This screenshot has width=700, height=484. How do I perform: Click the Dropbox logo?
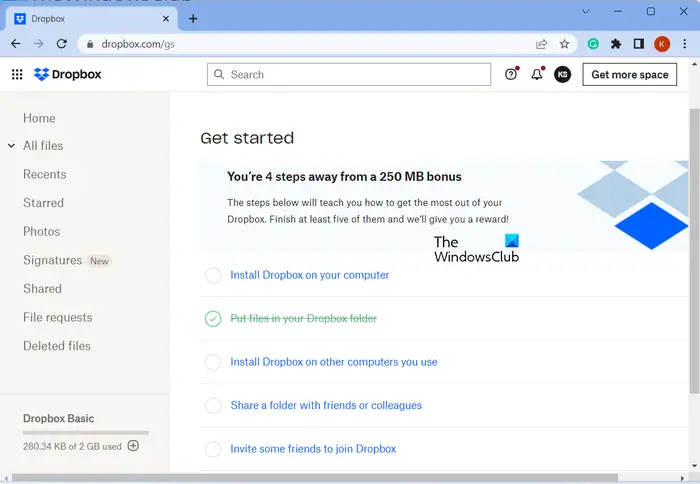pos(68,74)
